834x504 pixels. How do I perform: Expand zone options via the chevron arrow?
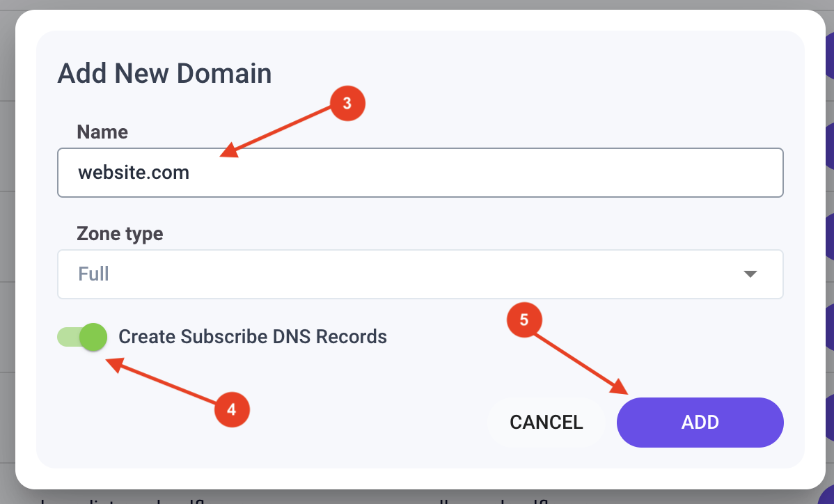pos(750,274)
